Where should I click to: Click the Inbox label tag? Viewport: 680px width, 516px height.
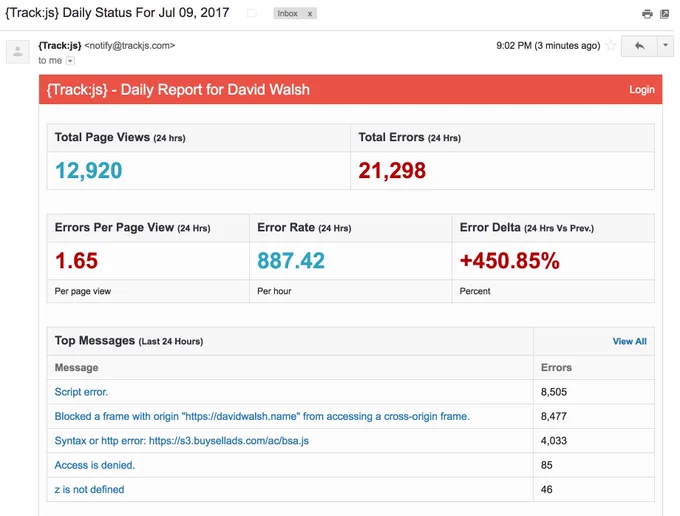(288, 14)
